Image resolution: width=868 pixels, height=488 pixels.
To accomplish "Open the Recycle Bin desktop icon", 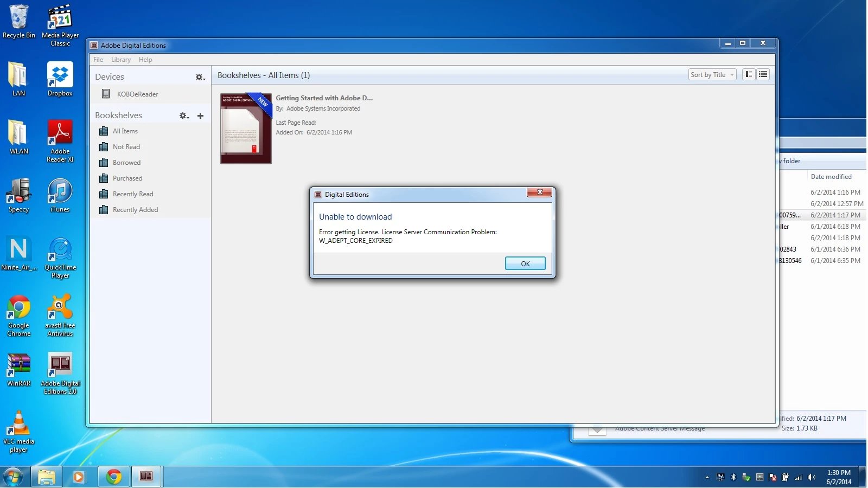I will coord(19,22).
